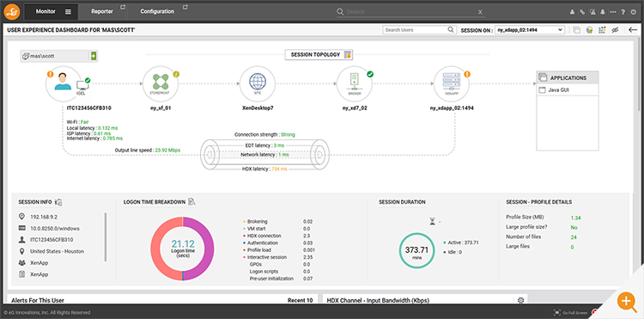
Task: Click the ITC123456CFB310 endpoint label
Action: (x=89, y=108)
